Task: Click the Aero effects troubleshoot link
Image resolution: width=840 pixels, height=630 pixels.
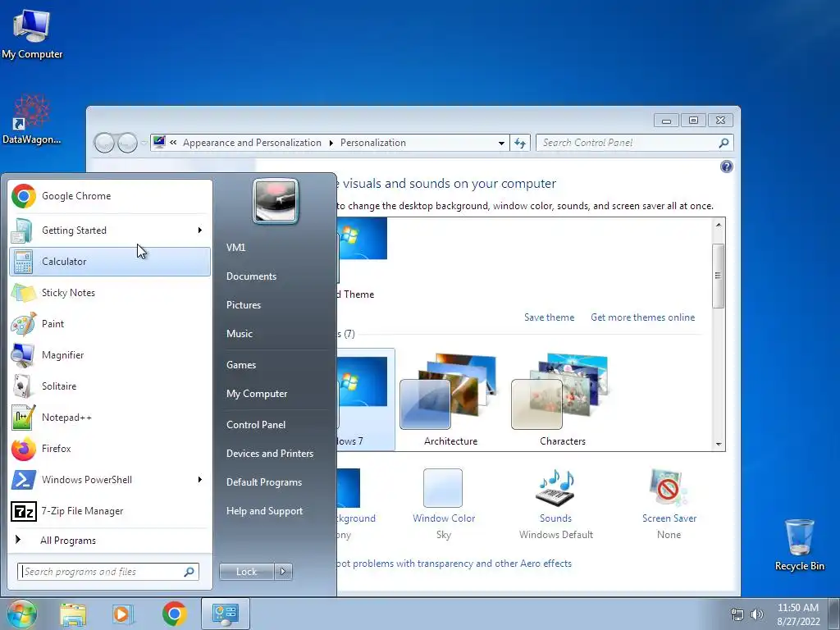Action: [x=454, y=564]
